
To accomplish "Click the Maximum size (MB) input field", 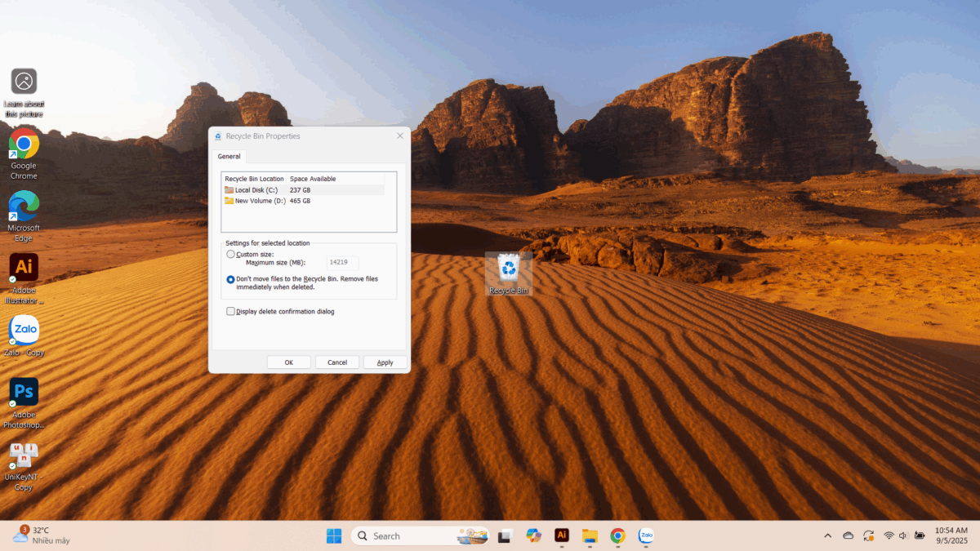I will coord(341,262).
